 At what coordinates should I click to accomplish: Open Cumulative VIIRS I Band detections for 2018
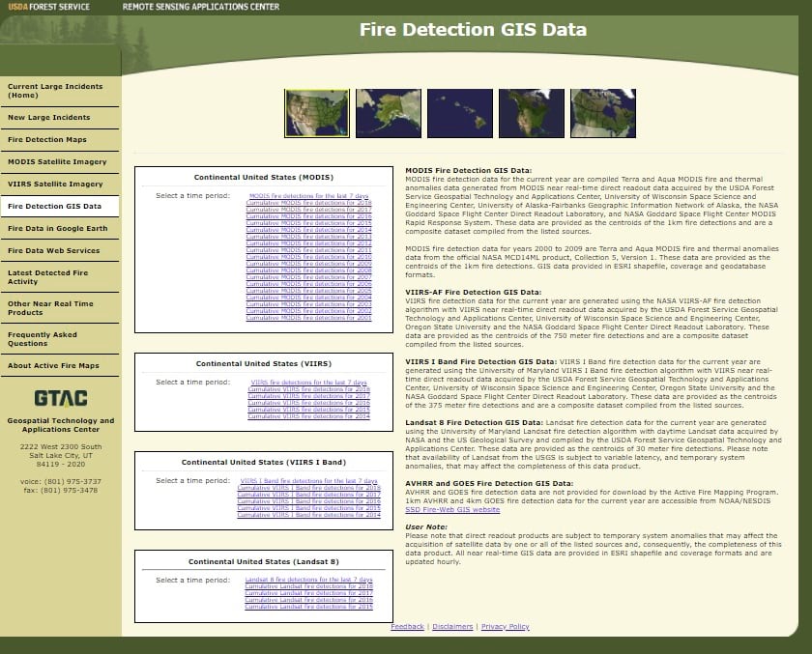pyautogui.click(x=308, y=488)
